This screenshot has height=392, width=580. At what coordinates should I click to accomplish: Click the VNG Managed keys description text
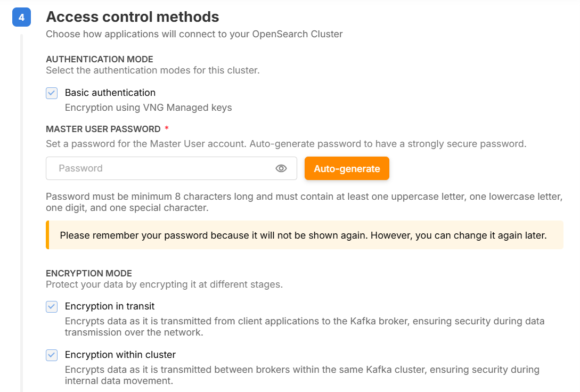(149, 108)
